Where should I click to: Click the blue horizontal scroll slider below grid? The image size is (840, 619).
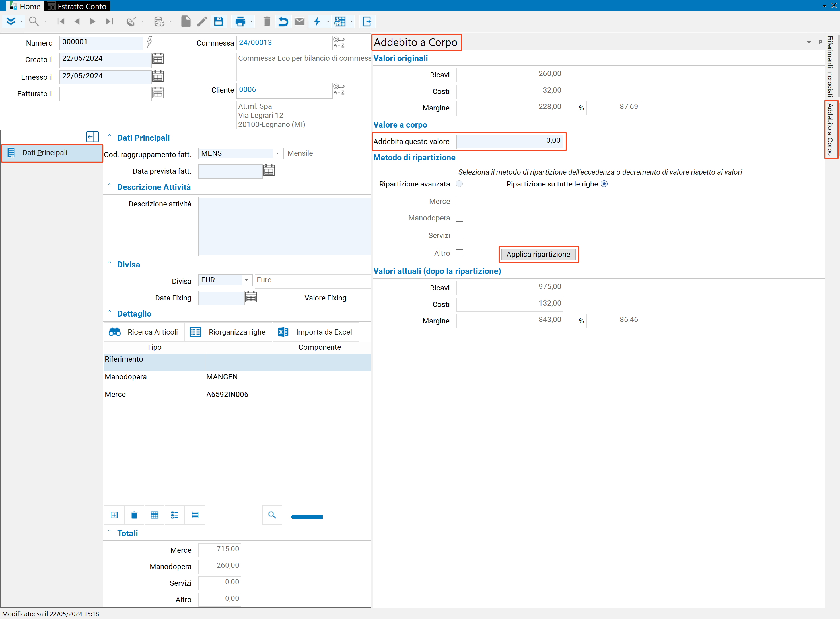[x=307, y=517]
